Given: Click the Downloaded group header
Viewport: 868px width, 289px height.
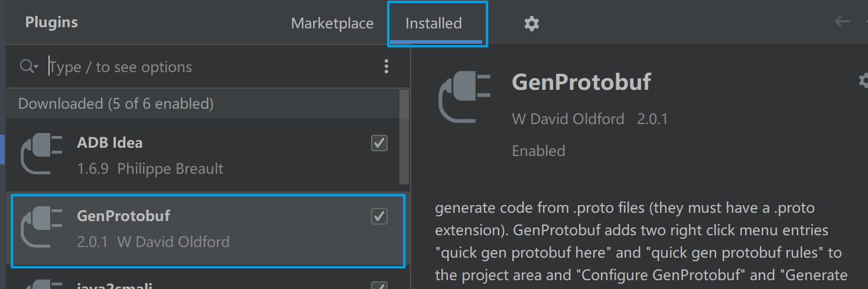Looking at the screenshot, I should pos(116,104).
